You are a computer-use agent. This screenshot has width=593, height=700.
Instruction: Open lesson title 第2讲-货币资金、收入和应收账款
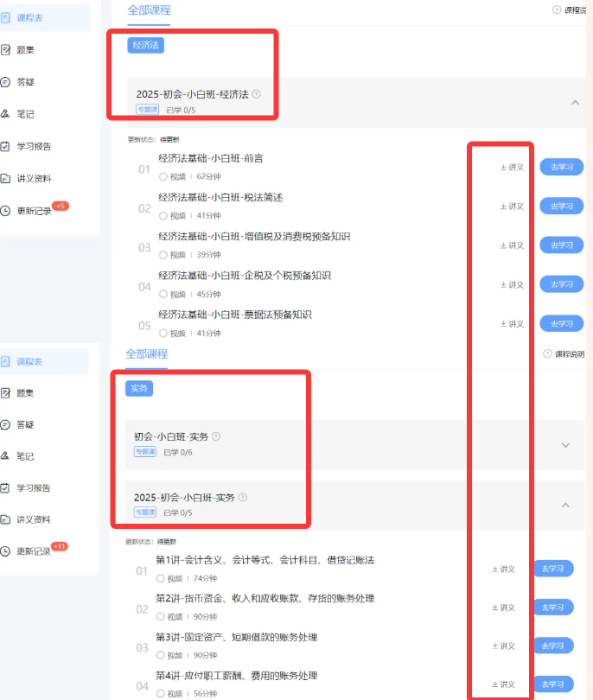(265, 598)
